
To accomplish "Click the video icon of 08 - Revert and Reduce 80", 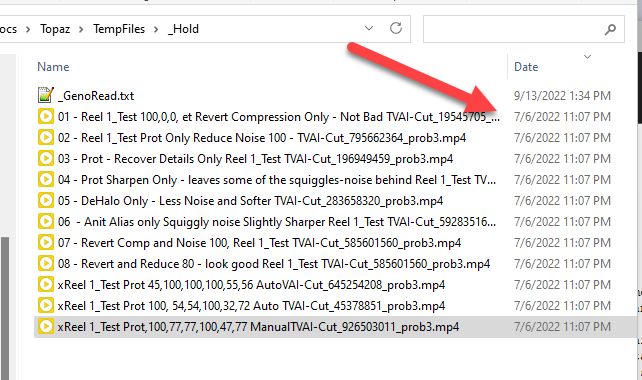I will (x=45, y=263).
